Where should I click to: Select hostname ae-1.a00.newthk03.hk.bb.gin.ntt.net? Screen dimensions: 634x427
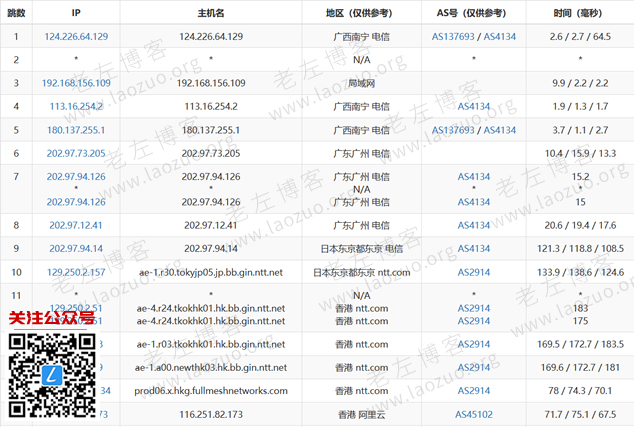(x=211, y=367)
